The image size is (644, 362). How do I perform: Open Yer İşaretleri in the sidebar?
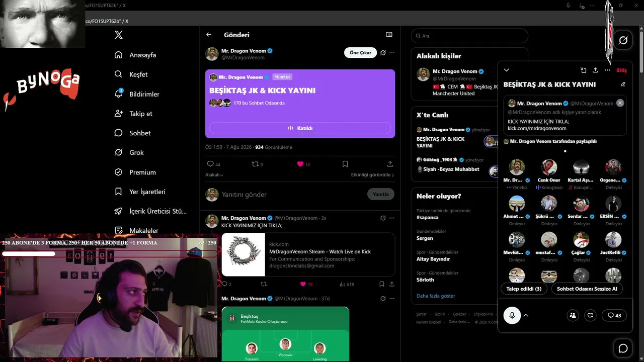click(140, 192)
